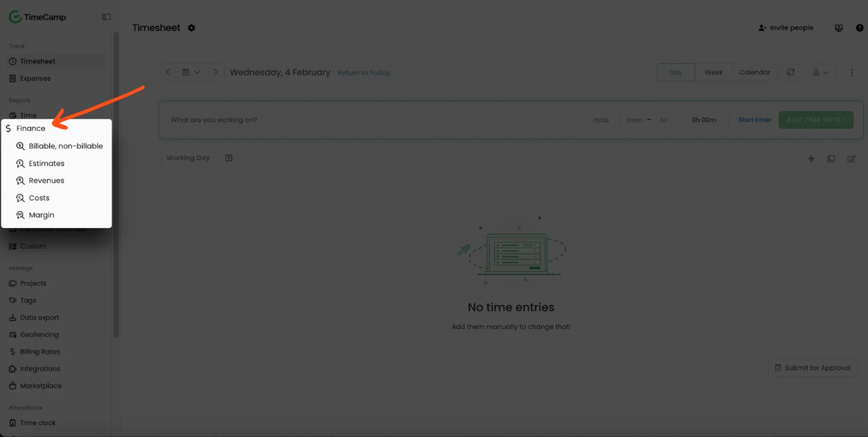
Task: Click Invite people button
Action: [786, 28]
